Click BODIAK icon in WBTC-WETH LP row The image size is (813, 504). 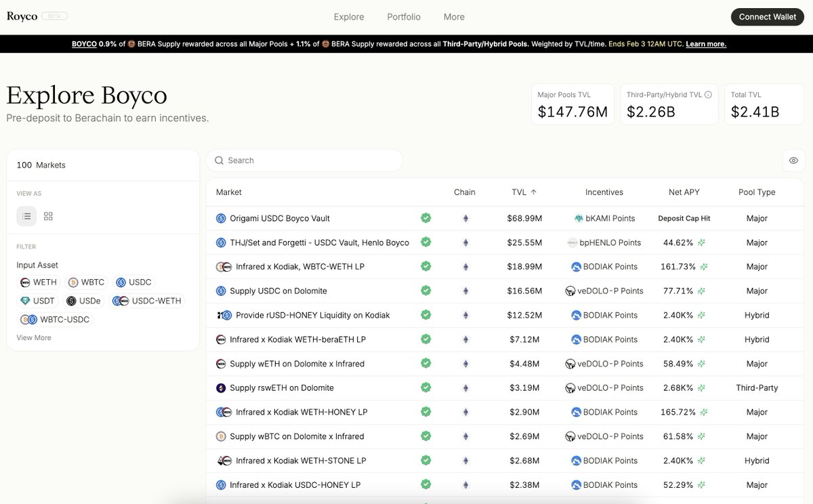576,267
